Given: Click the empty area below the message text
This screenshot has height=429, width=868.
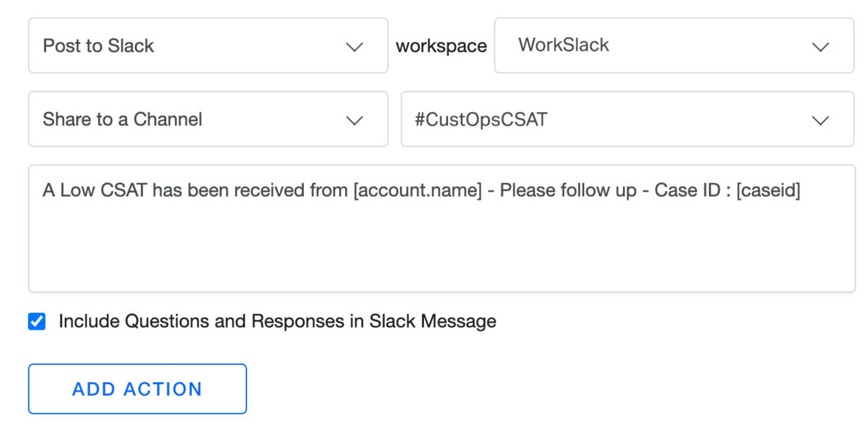Looking at the screenshot, I should pyautogui.click(x=441, y=252).
